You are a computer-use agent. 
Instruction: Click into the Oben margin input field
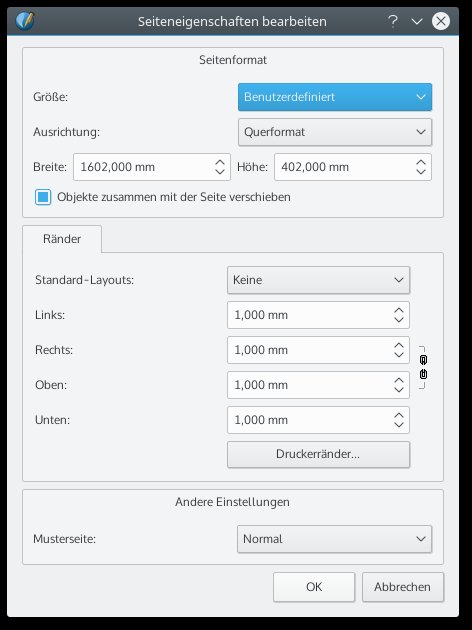click(x=309, y=385)
